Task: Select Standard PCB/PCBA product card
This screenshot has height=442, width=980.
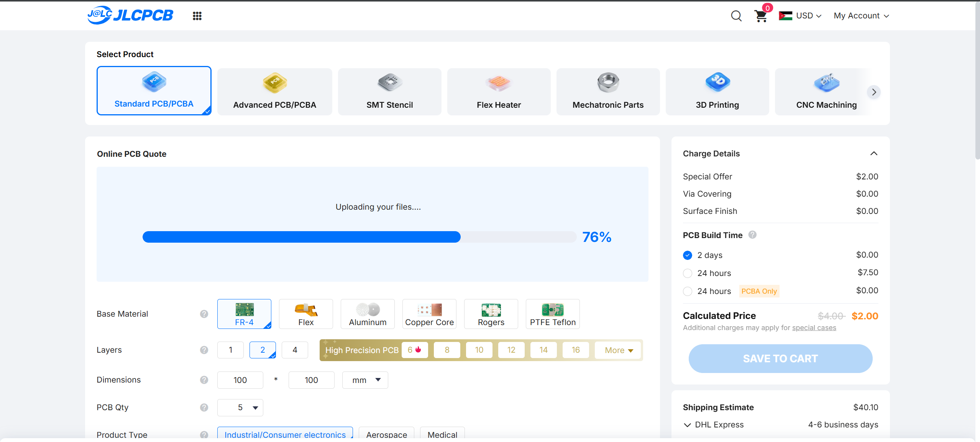Action: [x=154, y=91]
